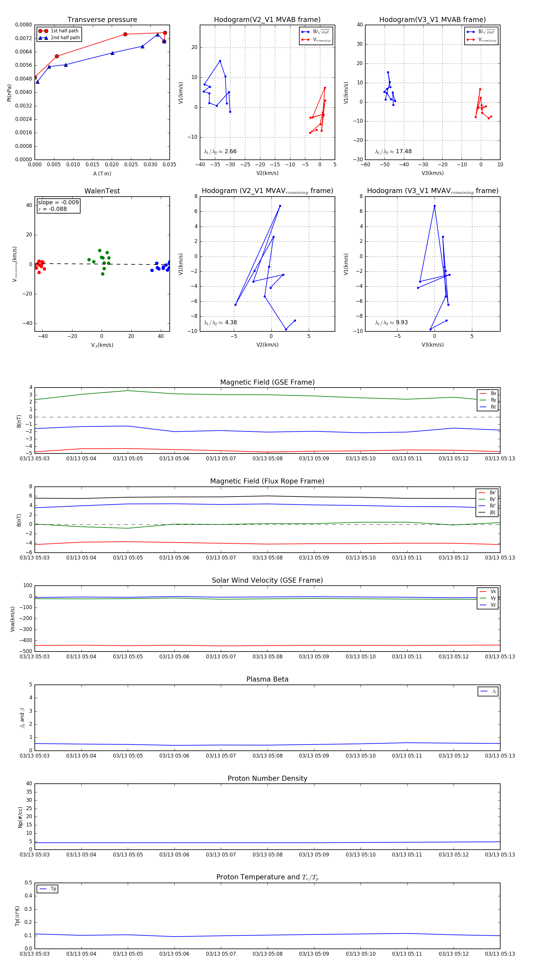Click the "Tp(10^6K)" y-axis label
The image size is (535, 980).
coord(17,916)
